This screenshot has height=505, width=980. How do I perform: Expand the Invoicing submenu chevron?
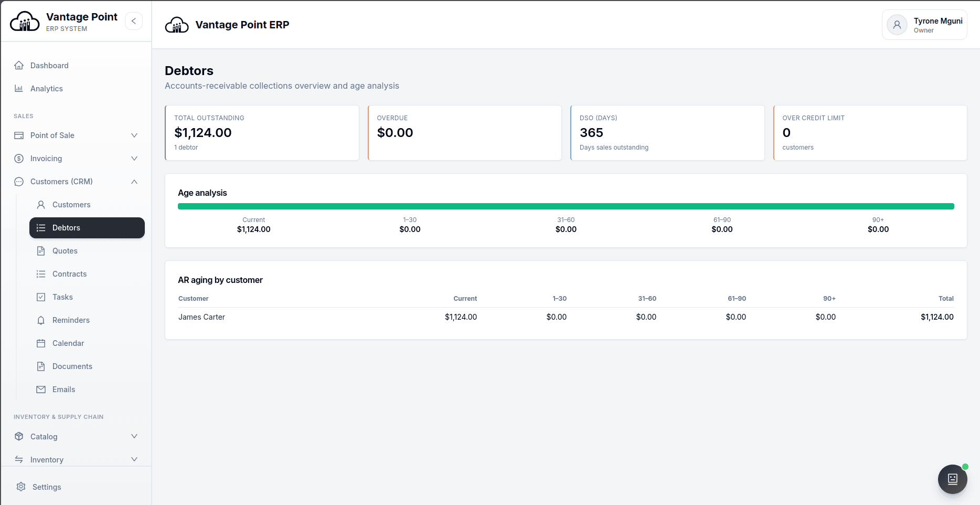[x=134, y=159]
